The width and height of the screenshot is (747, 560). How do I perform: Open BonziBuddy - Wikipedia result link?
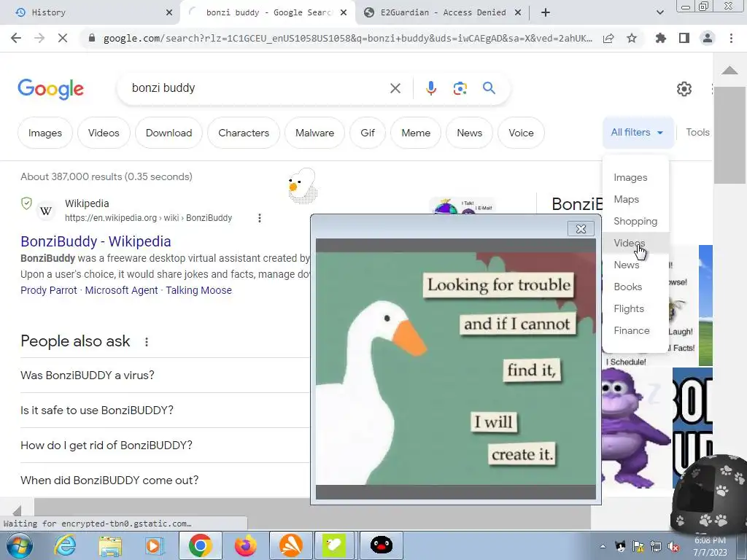click(x=96, y=241)
